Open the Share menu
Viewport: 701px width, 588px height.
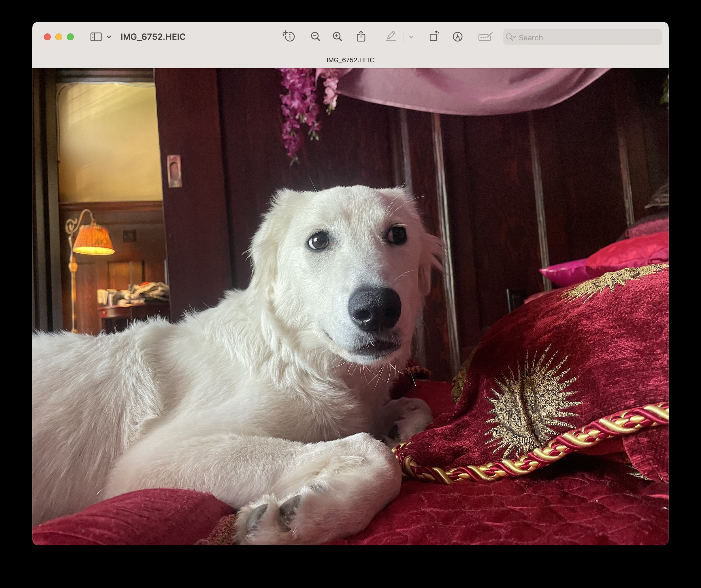[361, 37]
